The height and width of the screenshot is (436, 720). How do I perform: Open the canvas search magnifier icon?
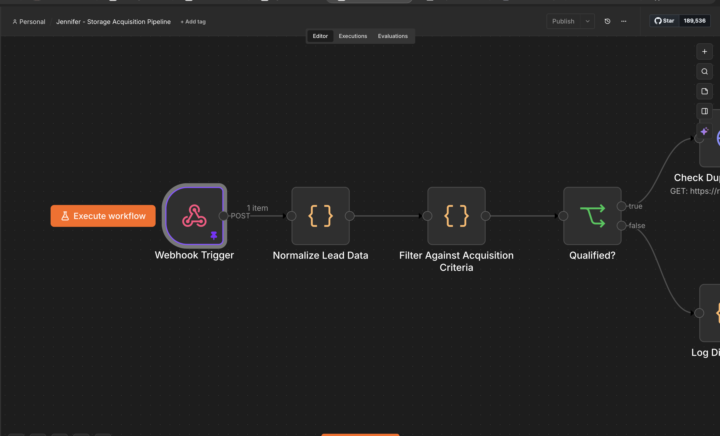coord(704,72)
